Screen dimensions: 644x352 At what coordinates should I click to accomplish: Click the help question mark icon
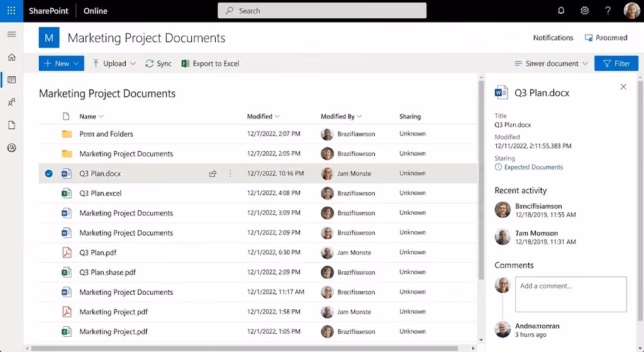(608, 11)
